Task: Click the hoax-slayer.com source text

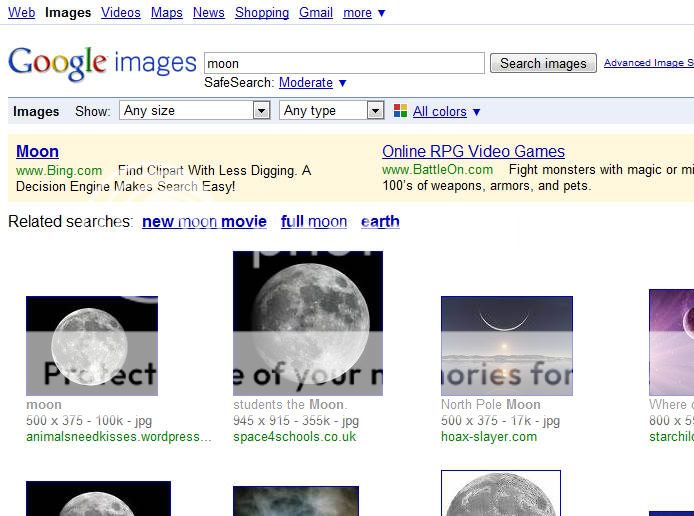Action: 489,437
